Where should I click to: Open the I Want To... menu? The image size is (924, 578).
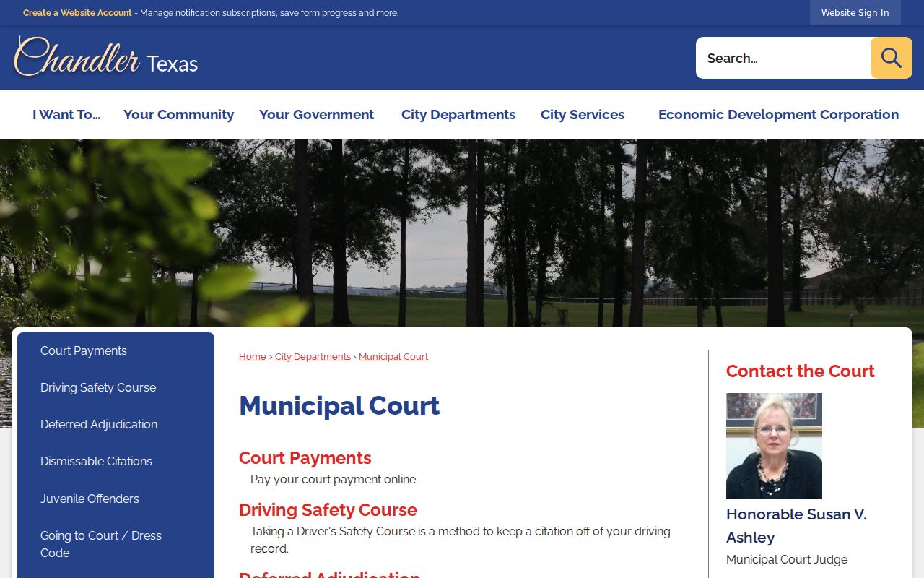coord(66,114)
